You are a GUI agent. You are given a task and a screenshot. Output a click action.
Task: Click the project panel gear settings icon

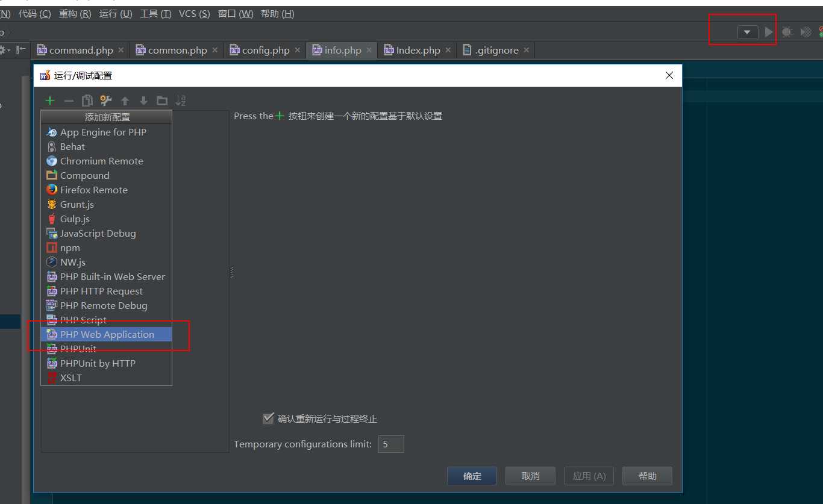[x=3, y=50]
